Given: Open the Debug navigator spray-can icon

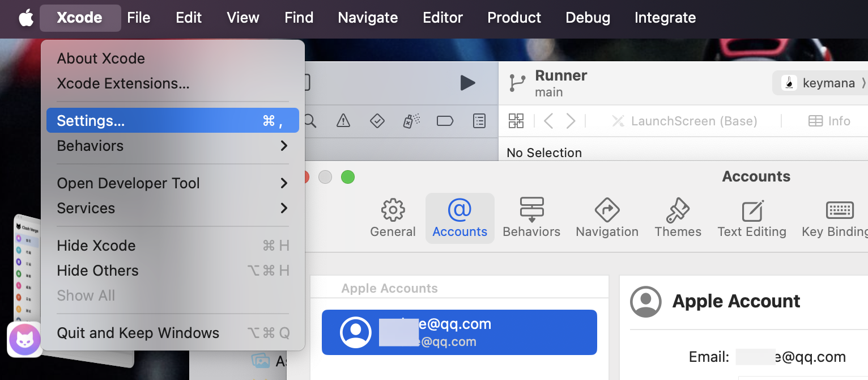Looking at the screenshot, I should click(x=411, y=121).
